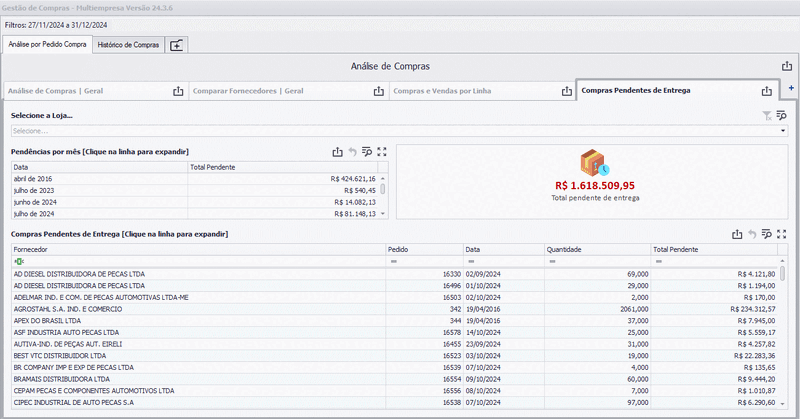This screenshot has width=800, height=419.
Task: Undo drill-down in Pendências por mês
Action: [x=352, y=152]
